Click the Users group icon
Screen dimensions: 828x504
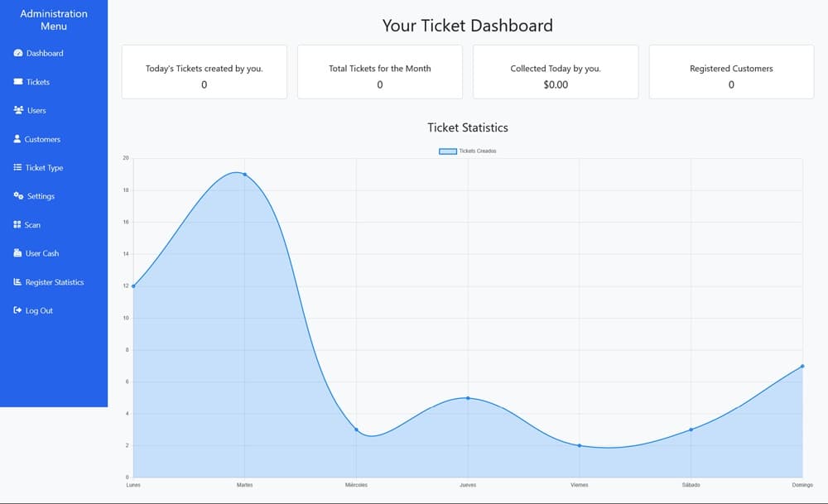point(18,110)
